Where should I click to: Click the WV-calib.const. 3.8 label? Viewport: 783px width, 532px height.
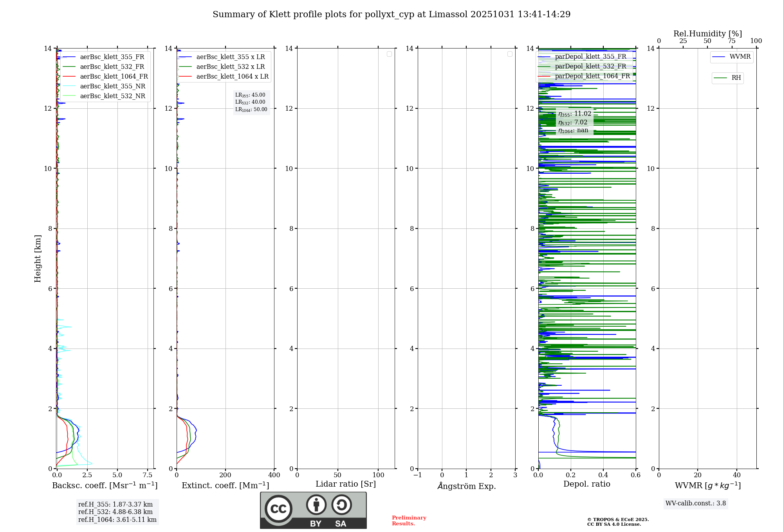point(695,503)
